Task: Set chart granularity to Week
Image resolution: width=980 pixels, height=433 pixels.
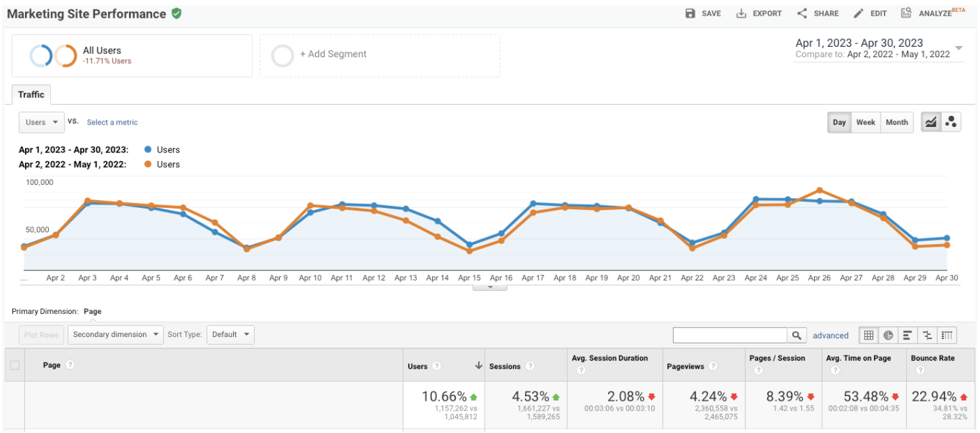Action: (x=865, y=122)
